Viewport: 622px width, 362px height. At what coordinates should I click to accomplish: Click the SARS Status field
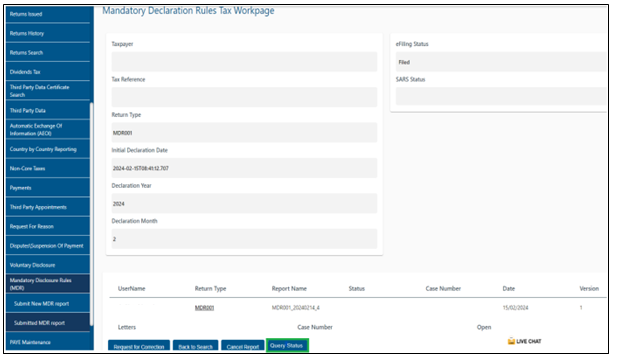coord(501,97)
